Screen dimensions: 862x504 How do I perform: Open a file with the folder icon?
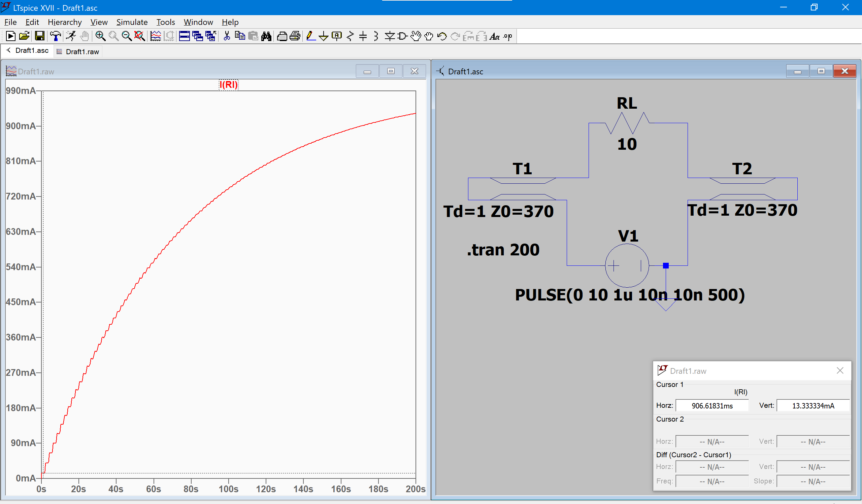(24, 36)
